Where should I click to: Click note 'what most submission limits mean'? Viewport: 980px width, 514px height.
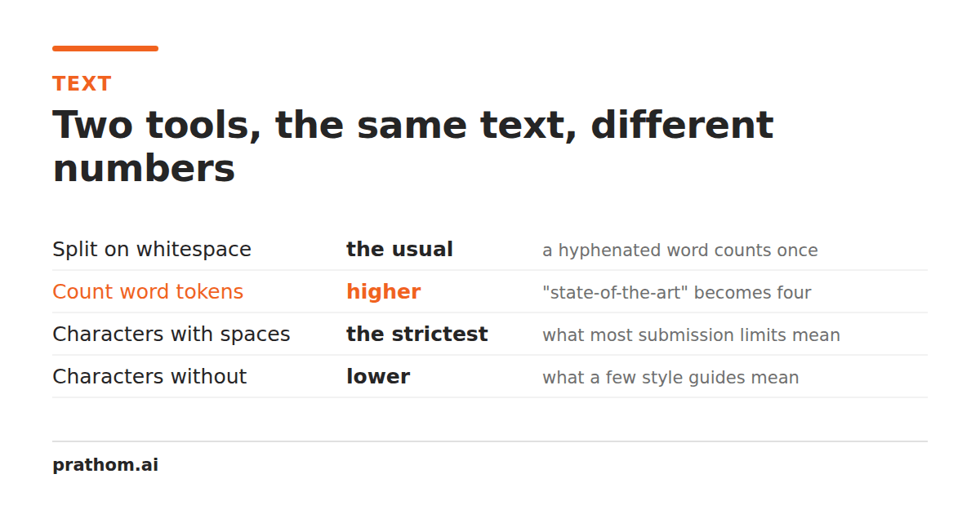pyautogui.click(x=691, y=335)
